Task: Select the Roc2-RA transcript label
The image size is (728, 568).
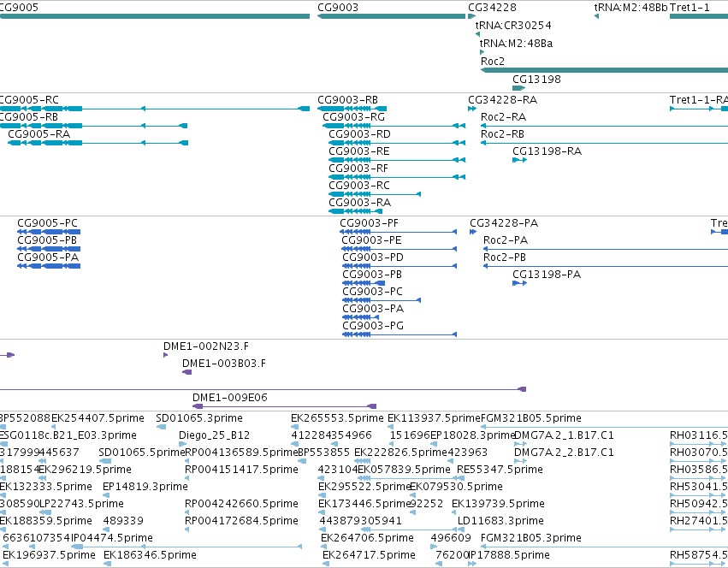Action: pyautogui.click(x=503, y=116)
